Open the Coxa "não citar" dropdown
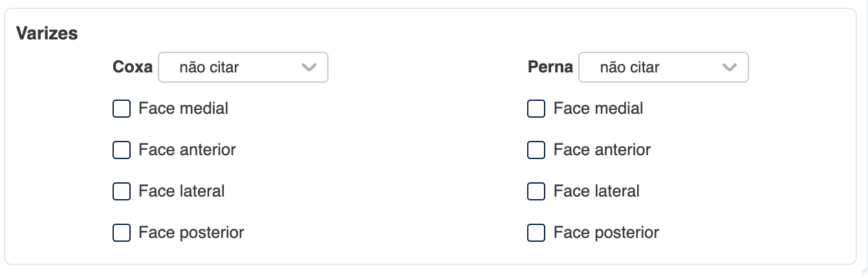The width and height of the screenshot is (868, 278). (243, 67)
